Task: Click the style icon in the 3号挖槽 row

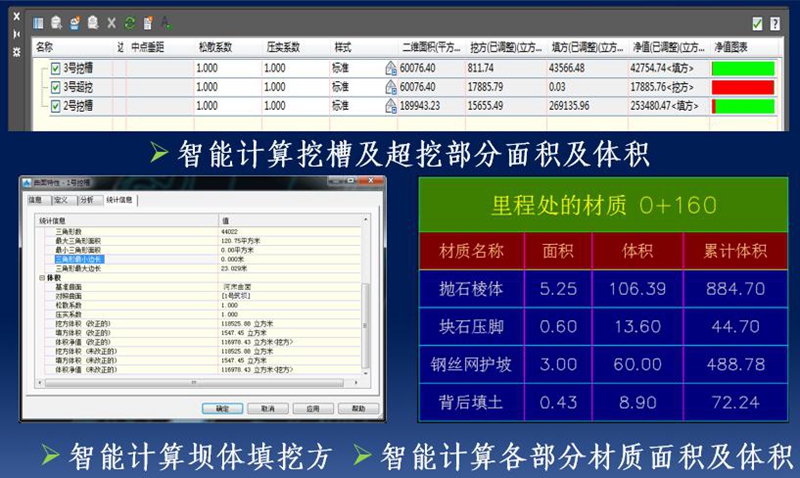Action: (x=391, y=68)
